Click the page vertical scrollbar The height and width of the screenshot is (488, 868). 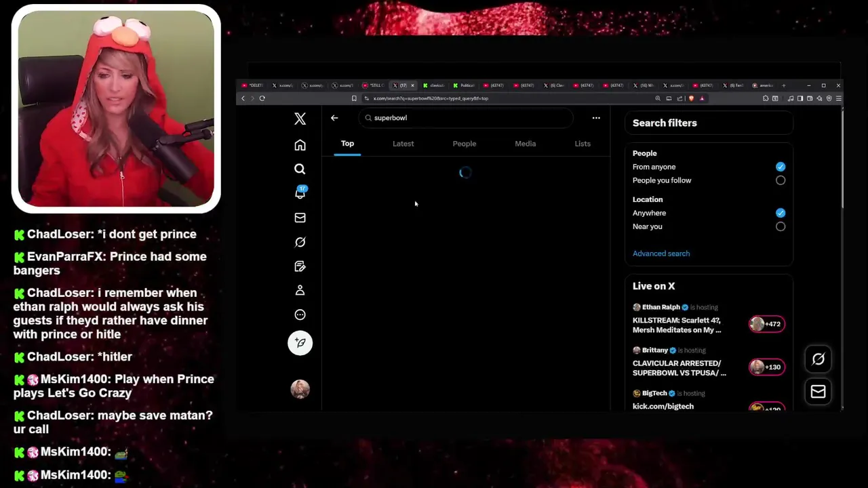click(x=842, y=159)
